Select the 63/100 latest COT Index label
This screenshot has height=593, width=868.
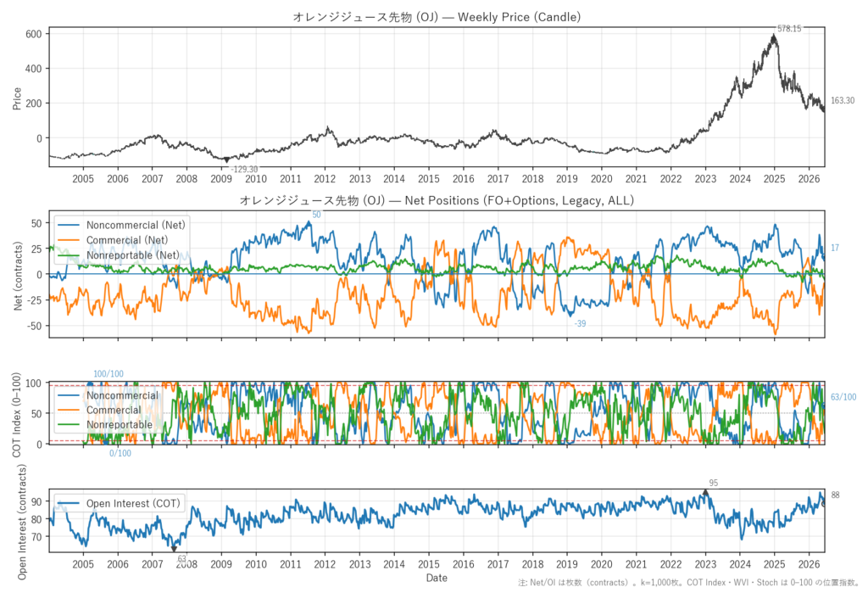coord(843,397)
